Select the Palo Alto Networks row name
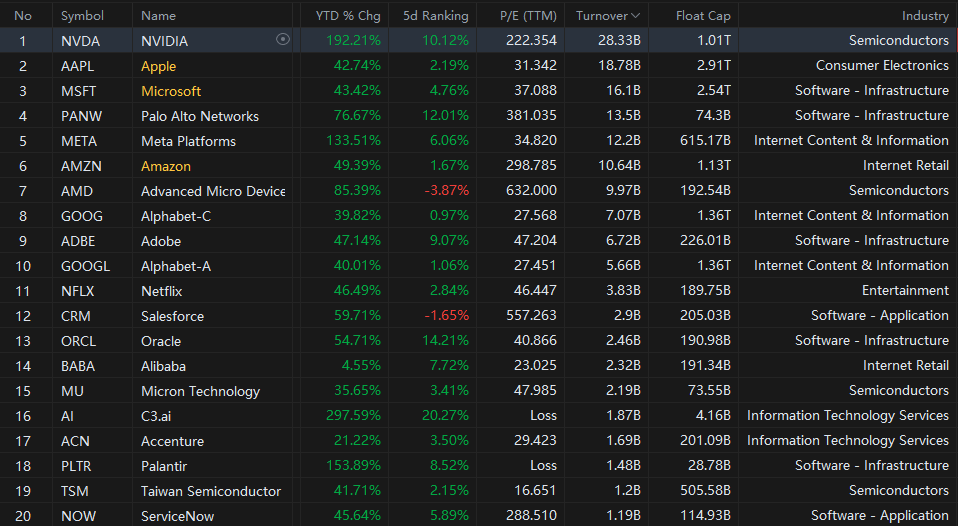Viewport: 958px width, 526px height. pyautogui.click(x=200, y=116)
